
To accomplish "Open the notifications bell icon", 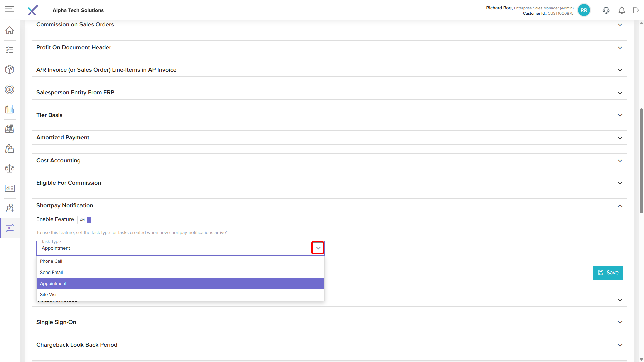I will tap(622, 10).
